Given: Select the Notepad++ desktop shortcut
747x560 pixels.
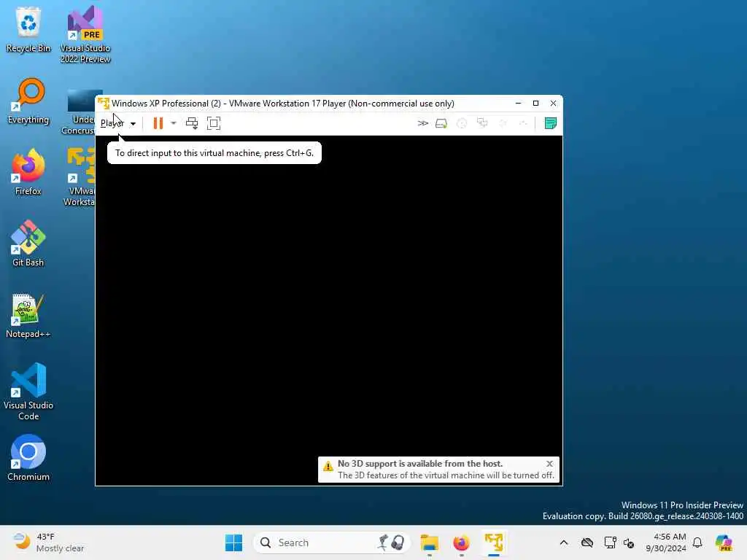Looking at the screenshot, I should 28,315.
